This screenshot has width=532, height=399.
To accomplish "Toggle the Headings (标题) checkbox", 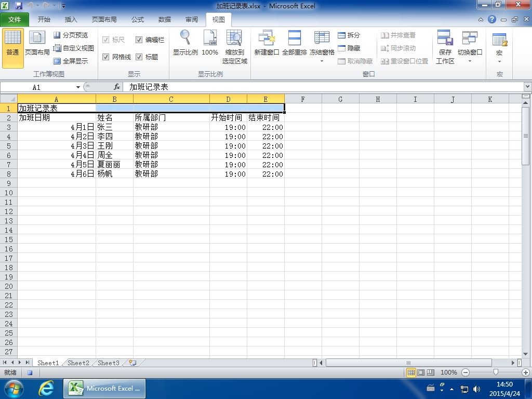I will (x=139, y=57).
